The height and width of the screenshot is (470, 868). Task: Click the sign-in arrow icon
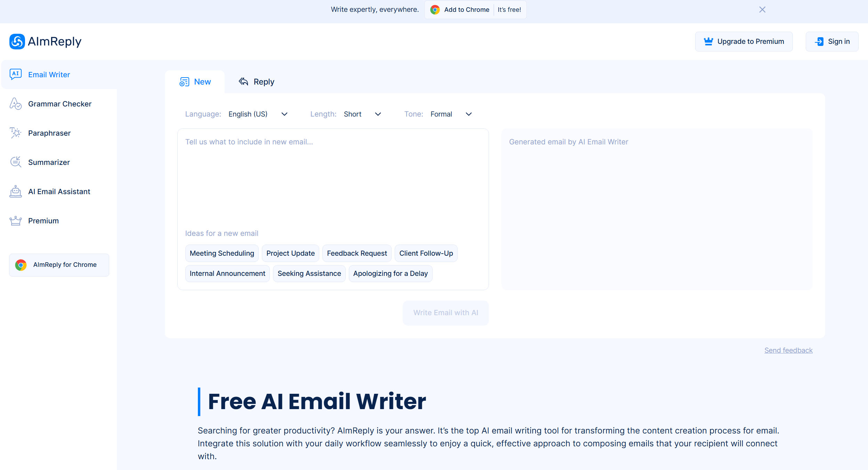point(819,41)
